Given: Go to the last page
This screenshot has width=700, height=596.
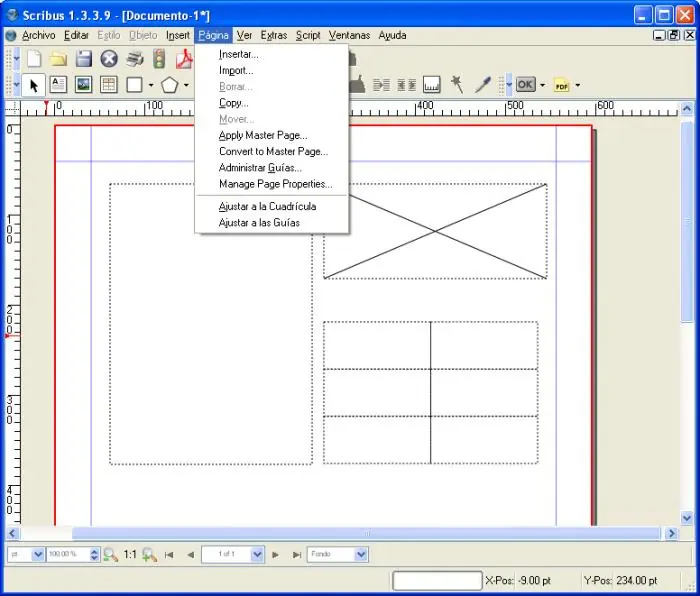Looking at the screenshot, I should pyautogui.click(x=297, y=554).
